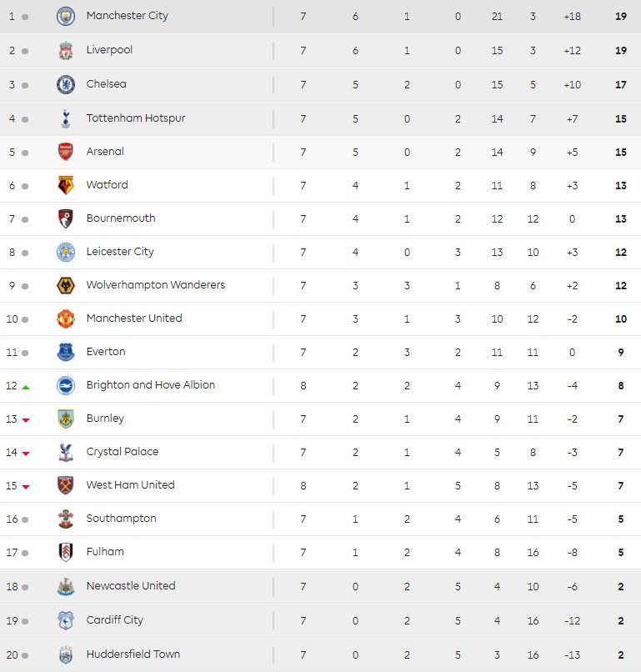The image size is (641, 672).
Task: Click the Tottenham Hotspur crest icon
Action: point(65,118)
